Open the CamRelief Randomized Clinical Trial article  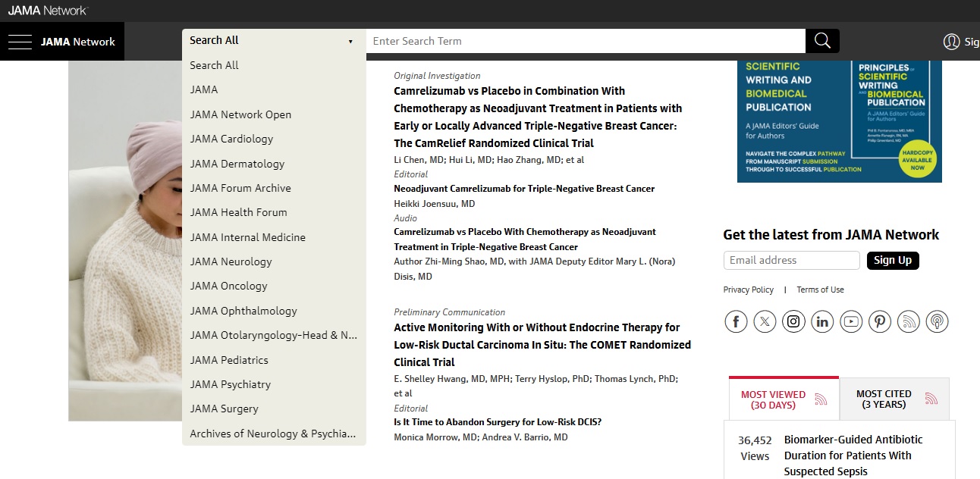click(538, 117)
